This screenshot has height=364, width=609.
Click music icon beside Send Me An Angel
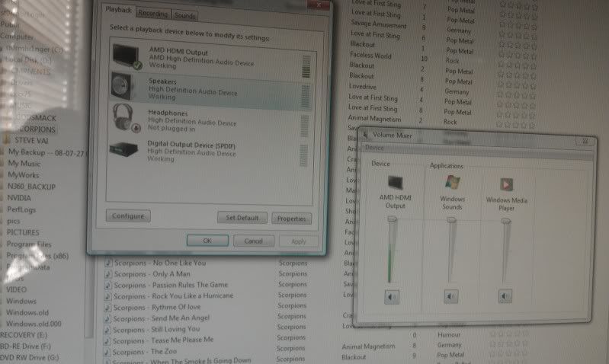coord(107,319)
